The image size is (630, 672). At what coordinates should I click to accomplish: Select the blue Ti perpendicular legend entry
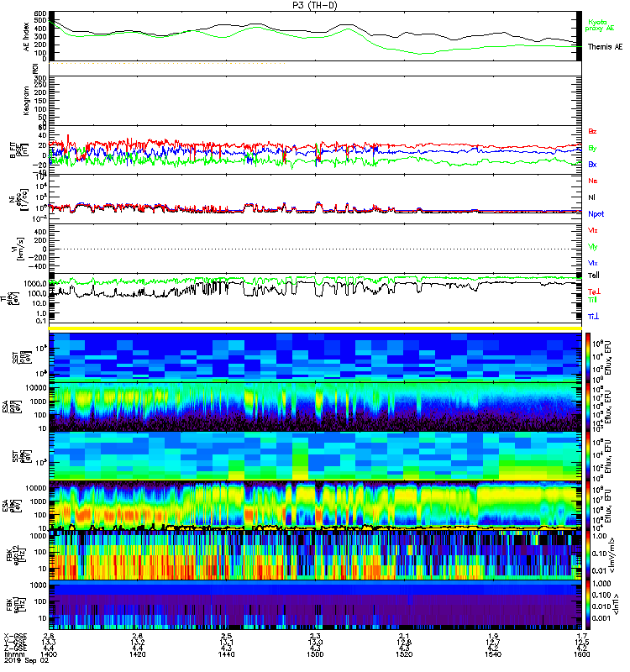click(x=593, y=317)
